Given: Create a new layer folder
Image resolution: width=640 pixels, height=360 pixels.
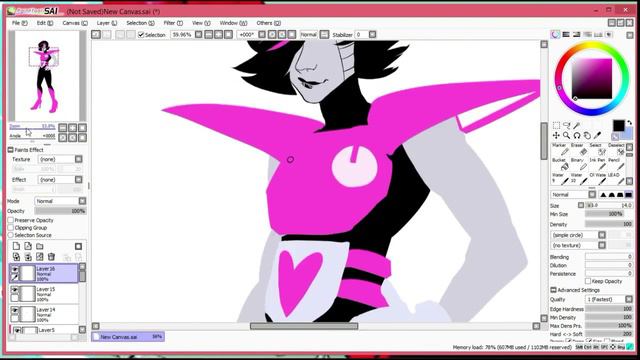Looking at the screenshot, I should tap(40, 246).
